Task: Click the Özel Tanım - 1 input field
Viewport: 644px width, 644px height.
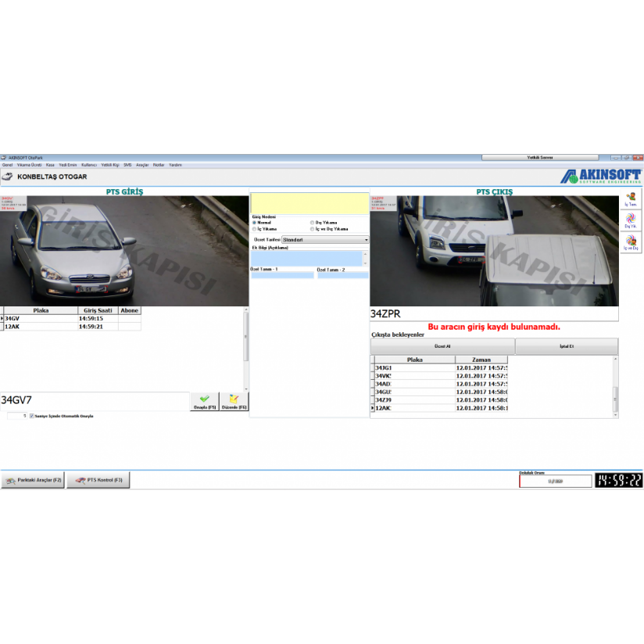Action: click(x=281, y=275)
